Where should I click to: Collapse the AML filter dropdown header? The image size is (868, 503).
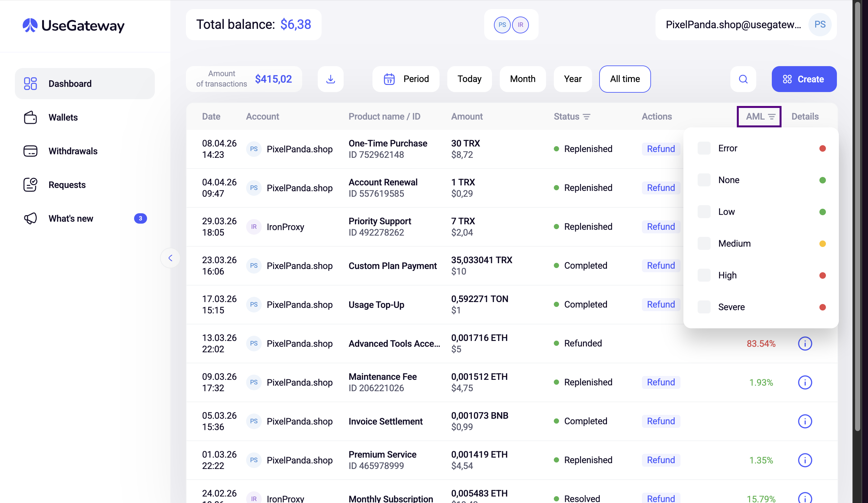pyautogui.click(x=759, y=117)
